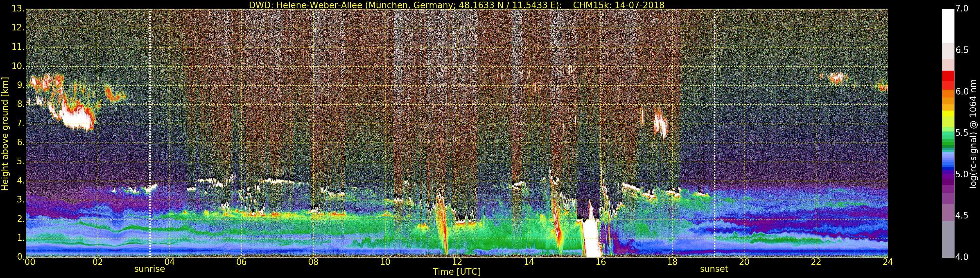Click the colorbar tick value "5.5"

coord(962,133)
